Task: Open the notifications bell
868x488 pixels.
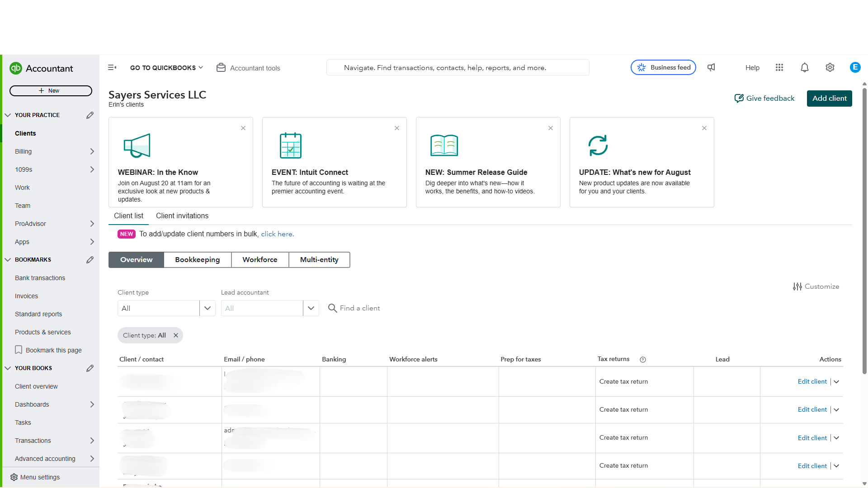Action: pos(805,67)
